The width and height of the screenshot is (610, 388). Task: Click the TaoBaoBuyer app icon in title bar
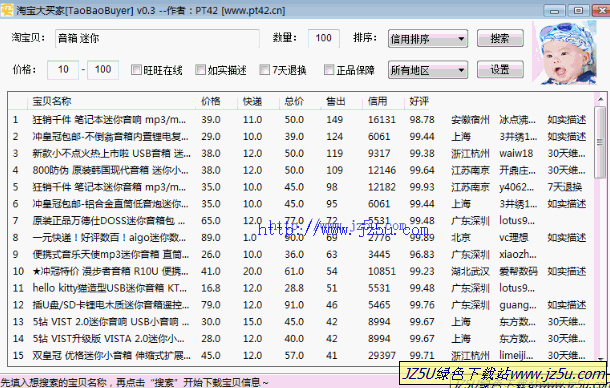(x=7, y=10)
